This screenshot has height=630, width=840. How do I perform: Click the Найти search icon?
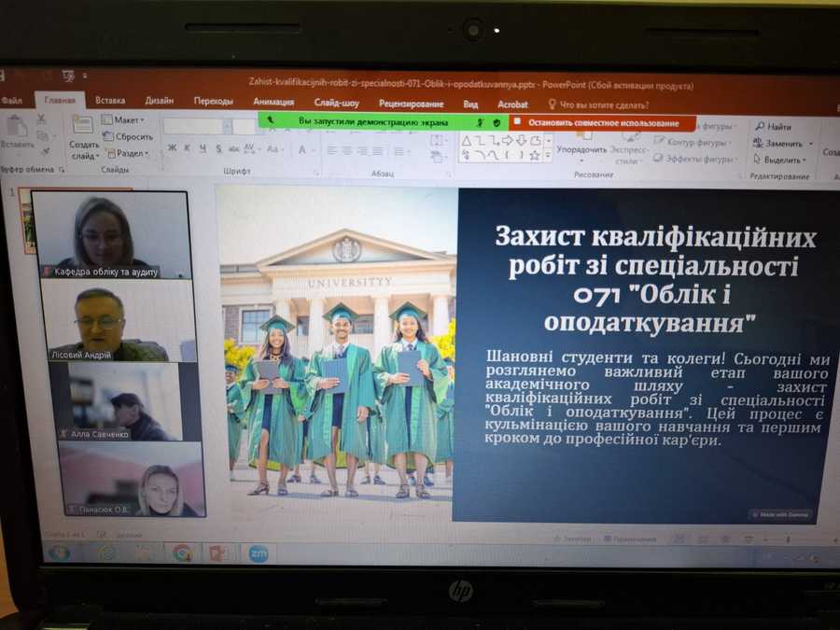[773, 127]
